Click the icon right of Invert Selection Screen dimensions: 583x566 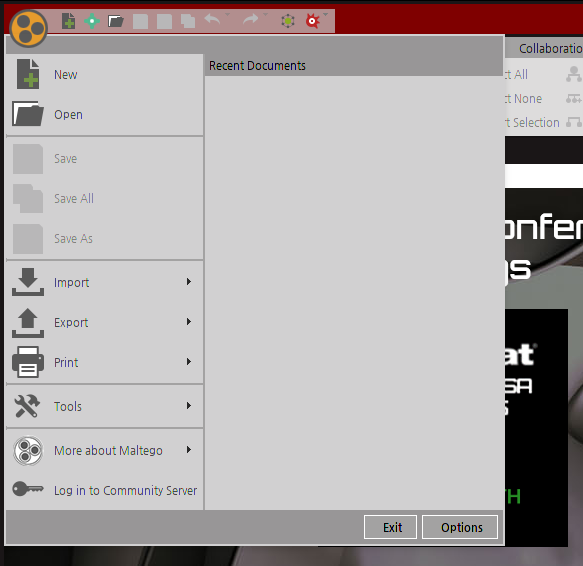[574, 122]
